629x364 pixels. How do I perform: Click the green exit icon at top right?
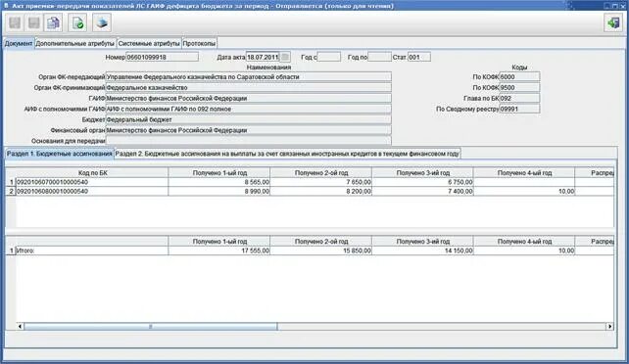coord(613,23)
